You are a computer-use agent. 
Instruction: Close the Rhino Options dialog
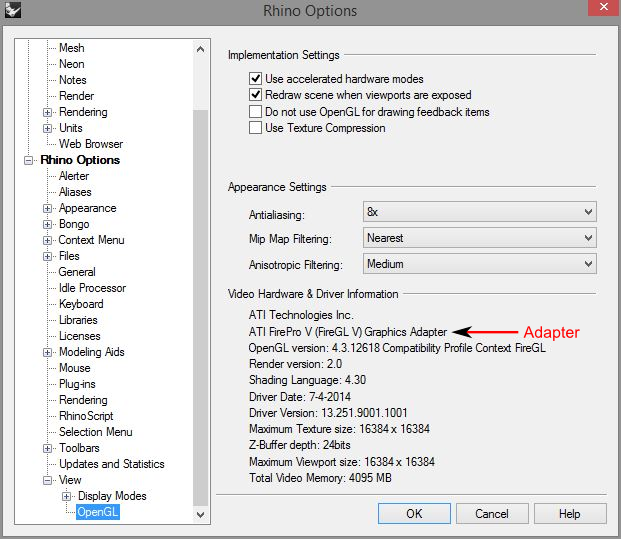pos(603,7)
